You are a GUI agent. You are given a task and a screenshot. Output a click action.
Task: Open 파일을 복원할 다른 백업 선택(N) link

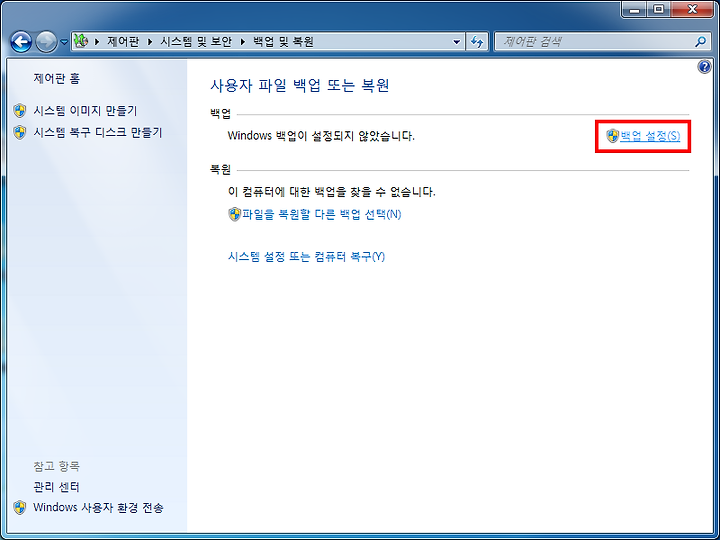click(x=322, y=214)
